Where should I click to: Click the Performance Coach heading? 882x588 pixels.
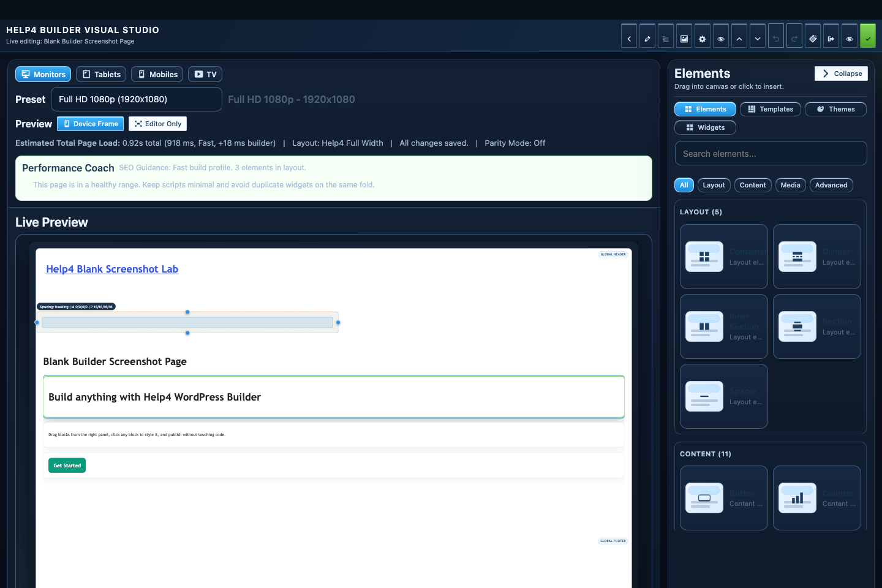68,168
